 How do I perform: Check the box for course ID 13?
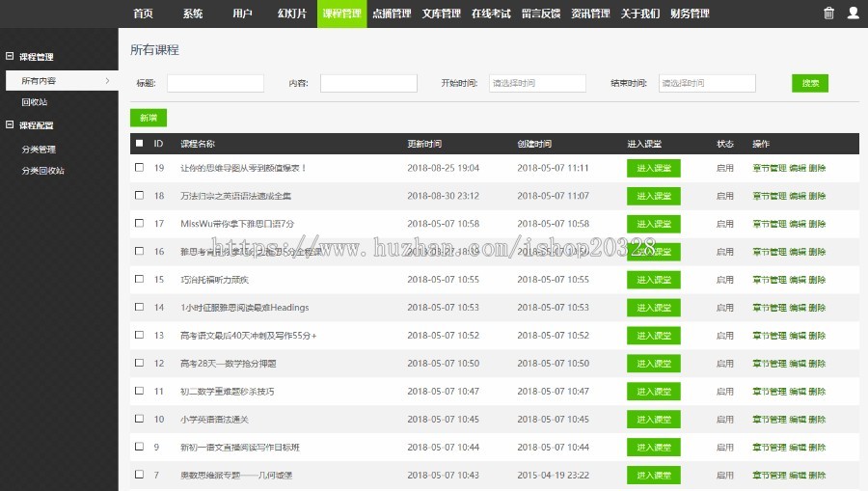tap(140, 335)
